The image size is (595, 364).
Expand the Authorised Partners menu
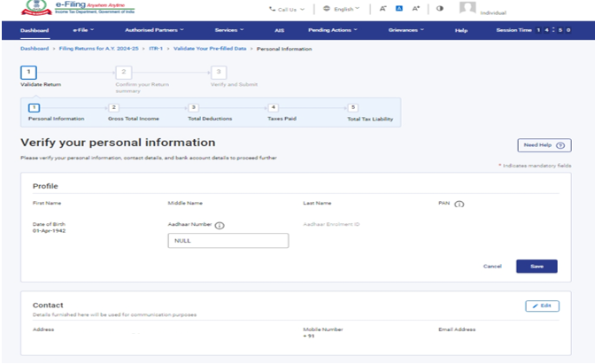[x=156, y=31]
